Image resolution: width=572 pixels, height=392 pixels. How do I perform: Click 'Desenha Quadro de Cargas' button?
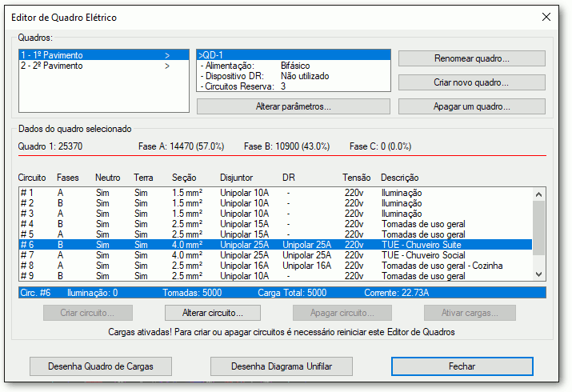click(x=101, y=366)
